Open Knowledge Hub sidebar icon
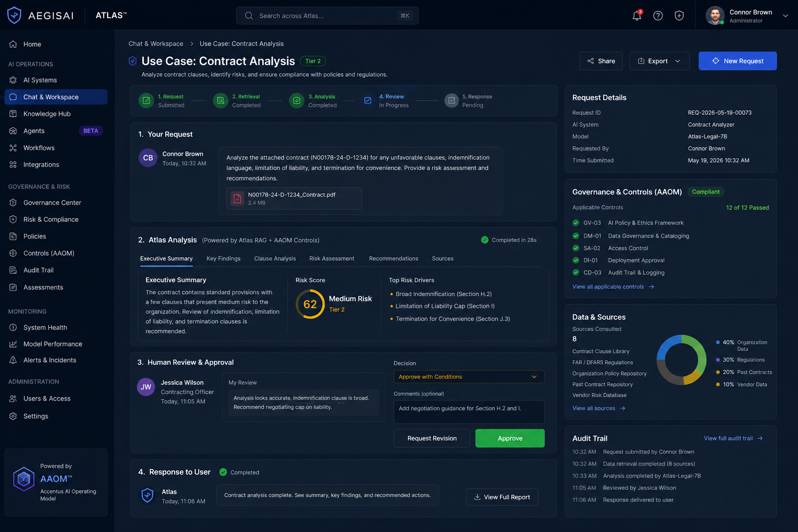Image resolution: width=798 pixels, height=532 pixels. coord(13,114)
